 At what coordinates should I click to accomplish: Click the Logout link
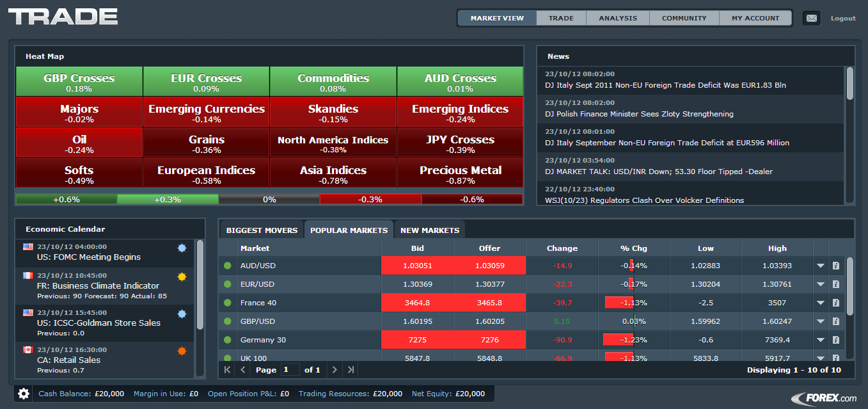pos(843,18)
